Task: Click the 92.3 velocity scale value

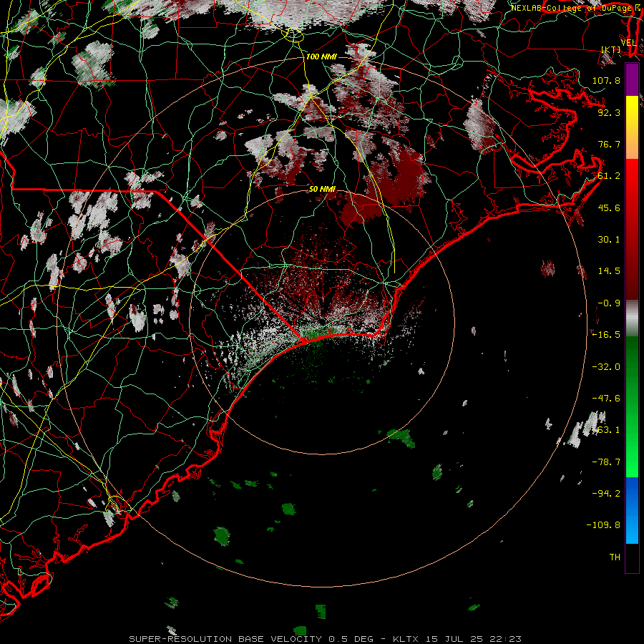Action: [609, 112]
